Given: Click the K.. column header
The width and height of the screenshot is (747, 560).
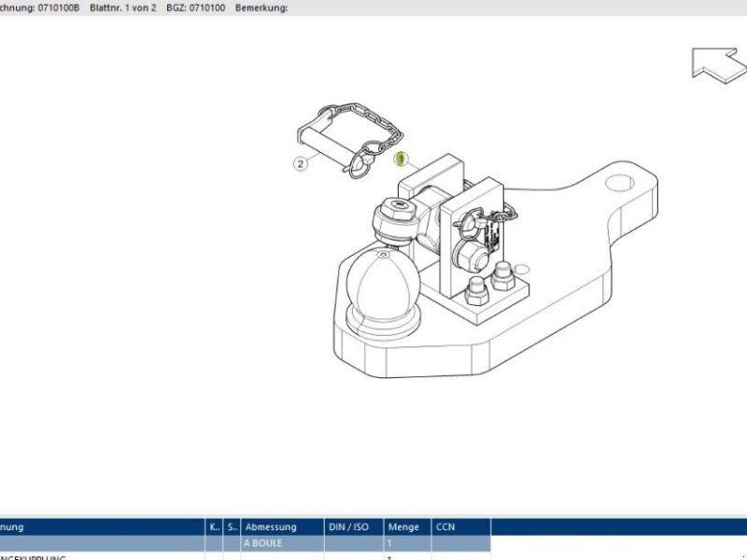Looking at the screenshot, I should (x=215, y=527).
